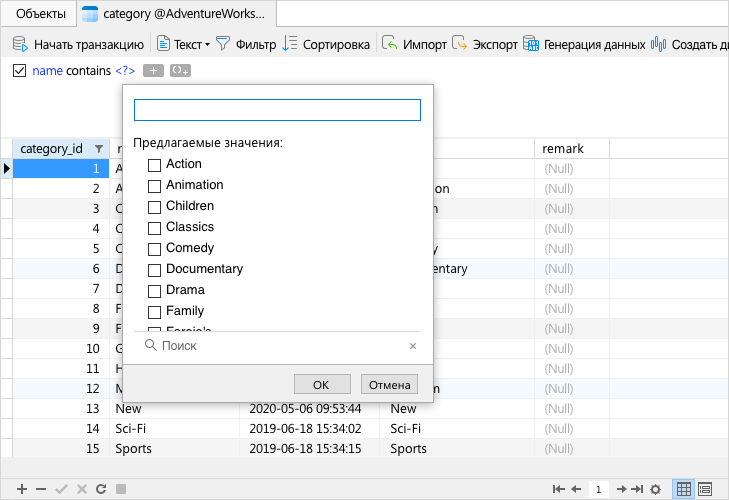Disable the name contains filter checkbox

coord(20,71)
